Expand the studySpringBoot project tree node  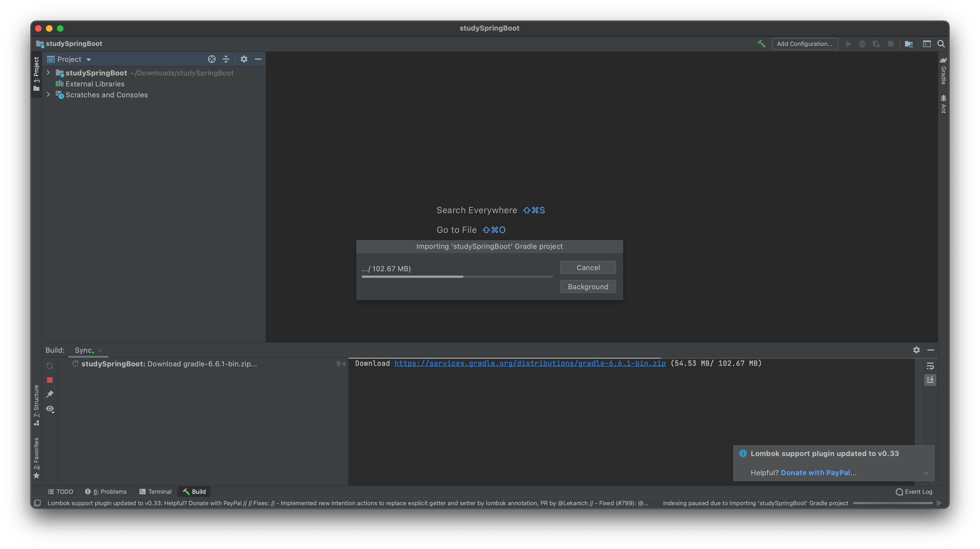click(x=48, y=73)
